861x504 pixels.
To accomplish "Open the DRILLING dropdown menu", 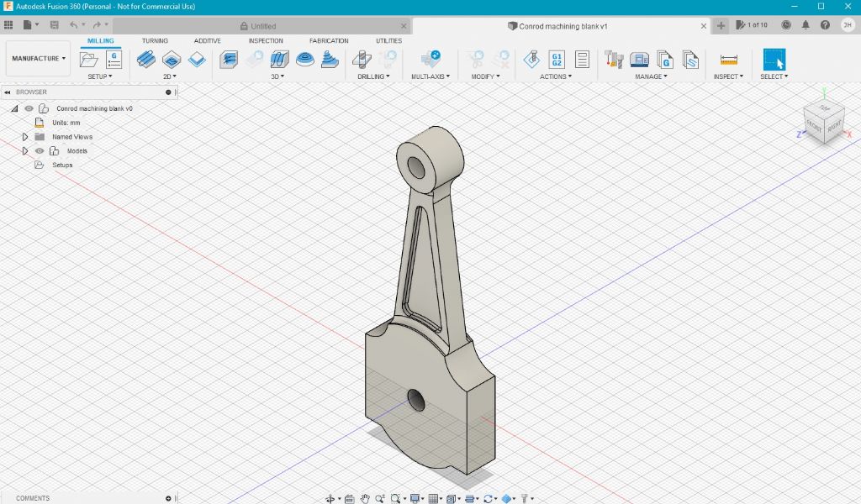I will click(x=373, y=76).
